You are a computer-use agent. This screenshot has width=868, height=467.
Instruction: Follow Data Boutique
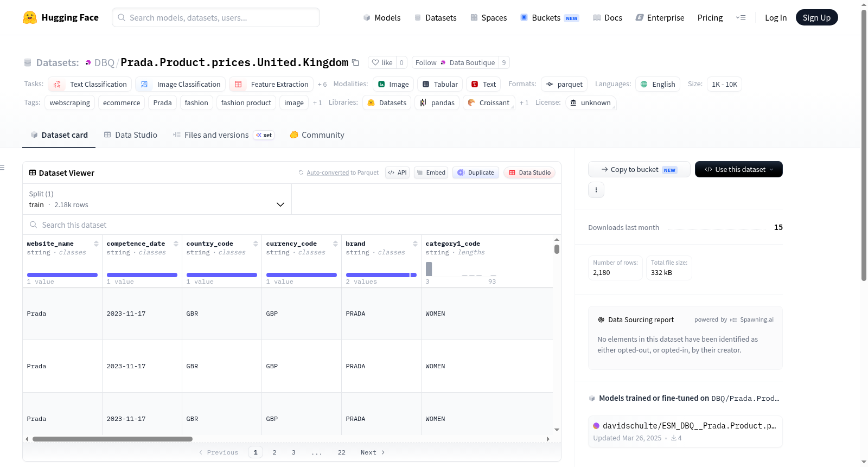click(455, 62)
